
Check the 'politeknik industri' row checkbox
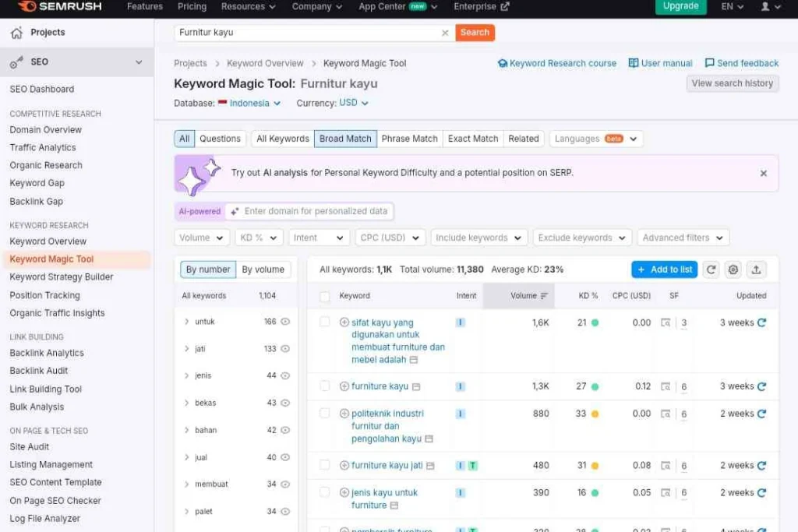(x=325, y=413)
